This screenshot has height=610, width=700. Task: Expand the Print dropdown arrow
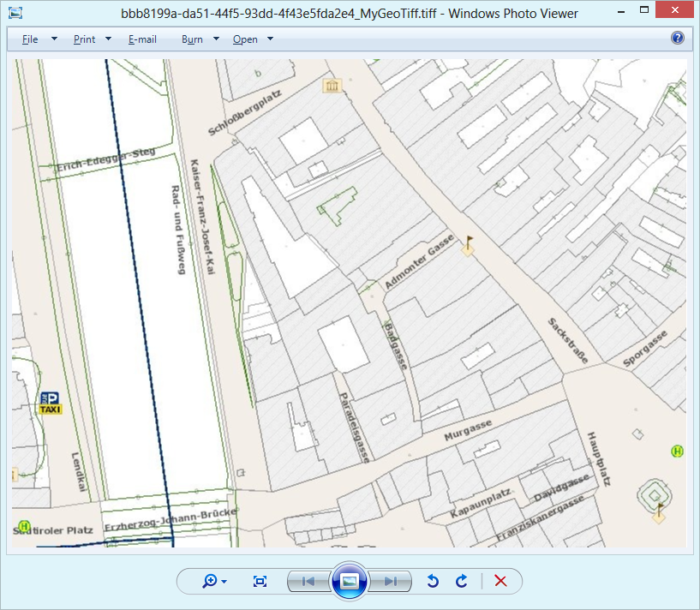[109, 39]
